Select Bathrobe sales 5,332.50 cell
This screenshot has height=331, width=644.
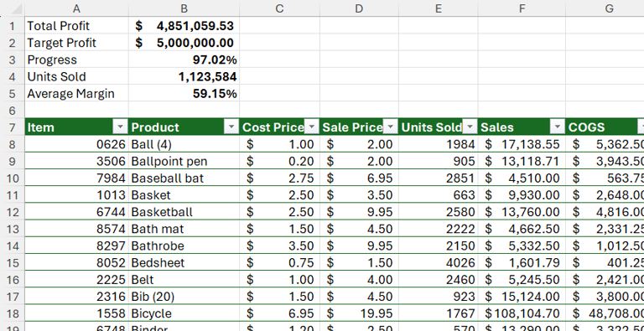(522, 246)
